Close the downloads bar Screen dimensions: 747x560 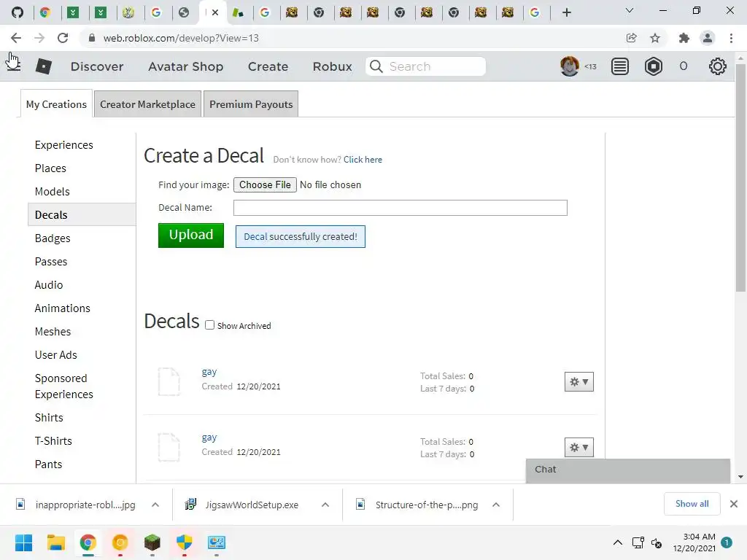(x=734, y=504)
